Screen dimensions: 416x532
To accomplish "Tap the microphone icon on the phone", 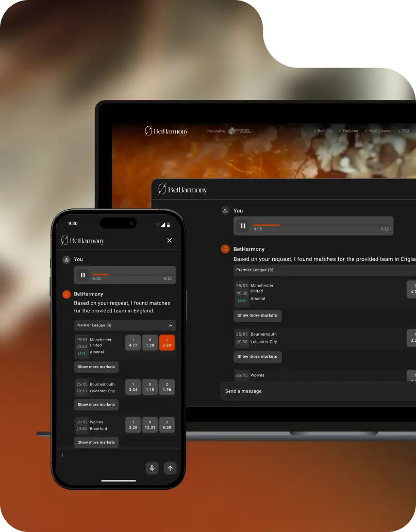I will click(x=152, y=468).
